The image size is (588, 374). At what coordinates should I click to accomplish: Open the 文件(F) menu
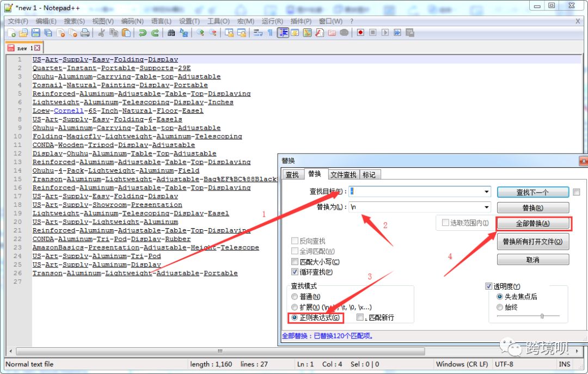click(18, 21)
